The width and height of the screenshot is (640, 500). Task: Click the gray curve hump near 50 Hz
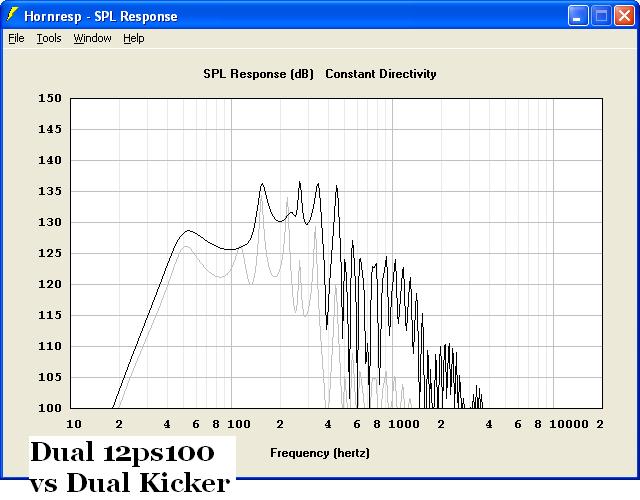(x=186, y=247)
